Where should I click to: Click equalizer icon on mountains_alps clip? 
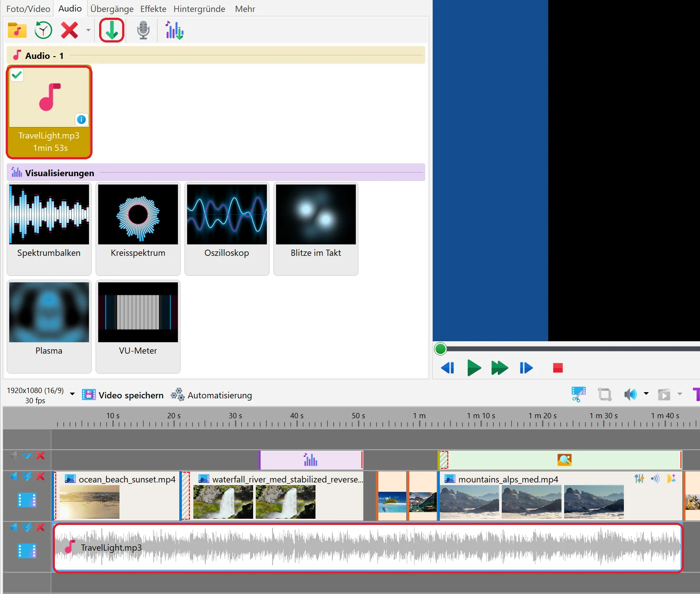coord(639,478)
